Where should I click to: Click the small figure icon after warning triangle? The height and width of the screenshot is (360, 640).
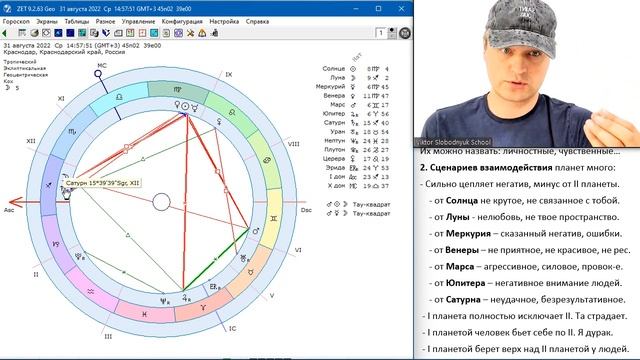click(214, 33)
